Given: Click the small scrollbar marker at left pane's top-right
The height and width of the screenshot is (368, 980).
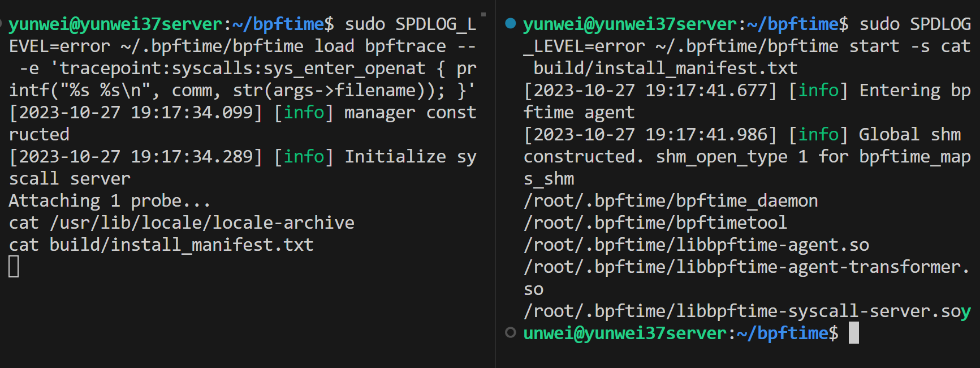Looking at the screenshot, I should point(483,14).
